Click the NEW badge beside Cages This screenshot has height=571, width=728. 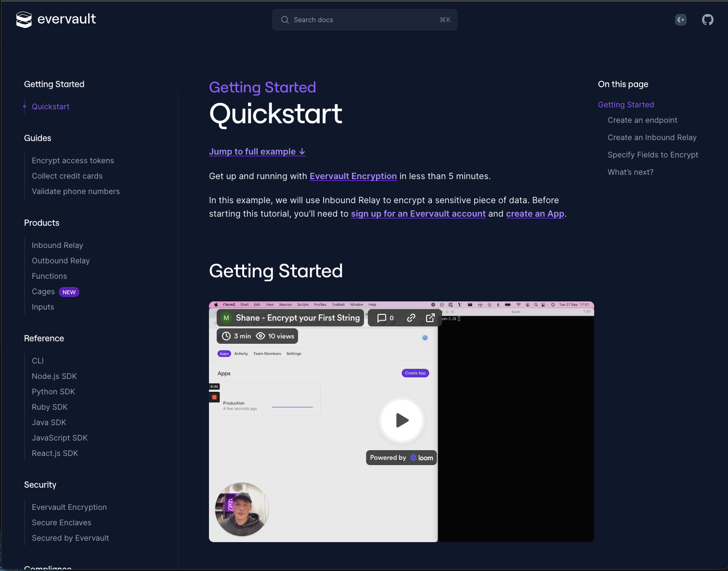(69, 292)
